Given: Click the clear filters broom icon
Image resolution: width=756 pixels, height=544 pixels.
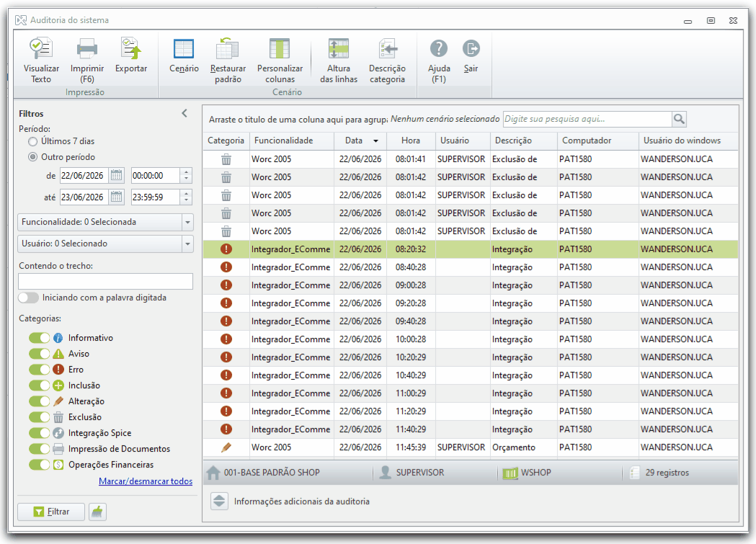Looking at the screenshot, I should point(97,512).
